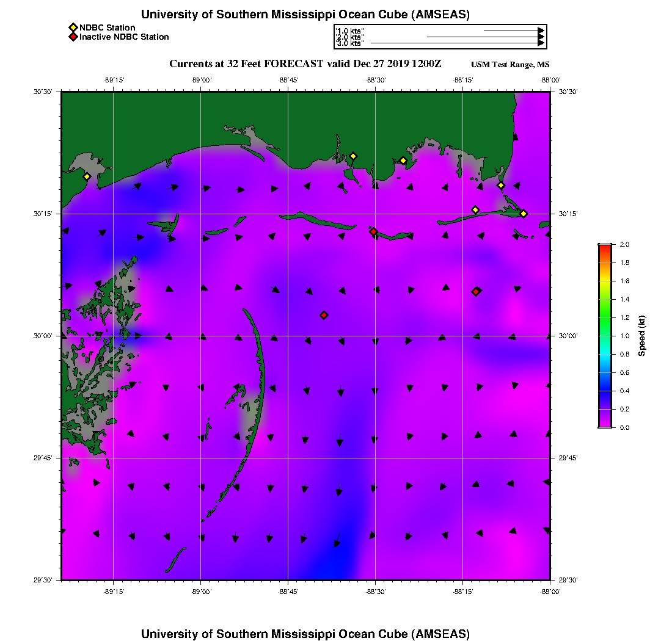Click the bottom Ocean Cube (AMSEAS) footer text
Screen dimensions: 672x641
[305, 633]
